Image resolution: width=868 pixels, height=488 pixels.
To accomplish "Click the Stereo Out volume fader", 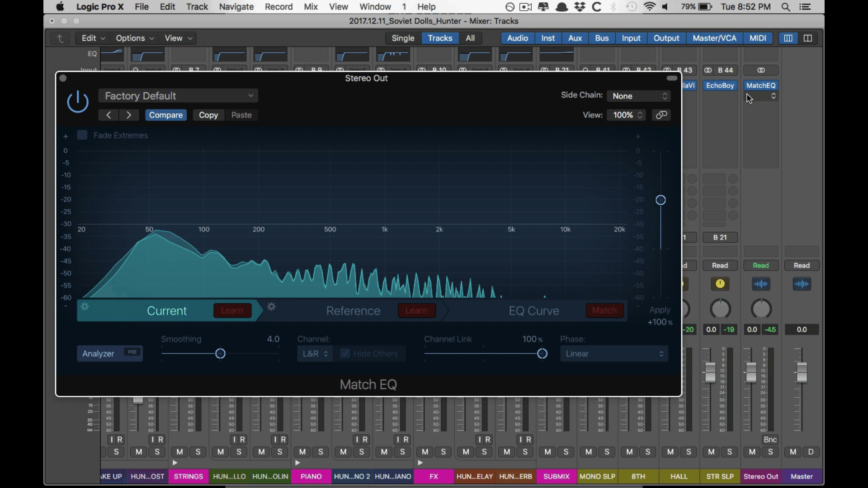I will click(751, 372).
